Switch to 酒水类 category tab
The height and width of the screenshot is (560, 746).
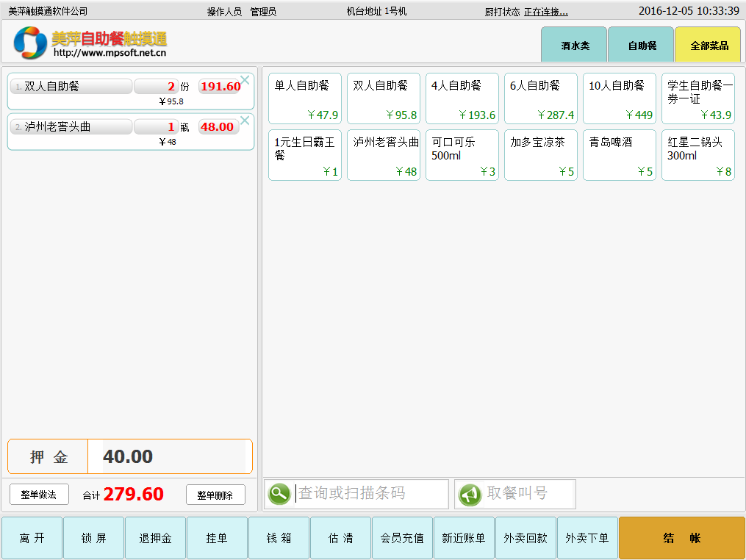[x=574, y=45]
